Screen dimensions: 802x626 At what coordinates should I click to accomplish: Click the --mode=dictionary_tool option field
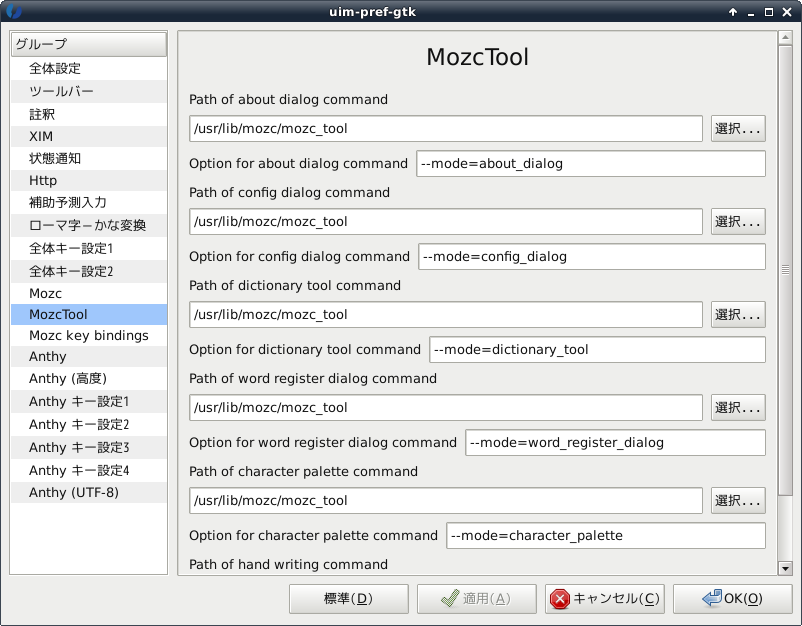click(597, 350)
